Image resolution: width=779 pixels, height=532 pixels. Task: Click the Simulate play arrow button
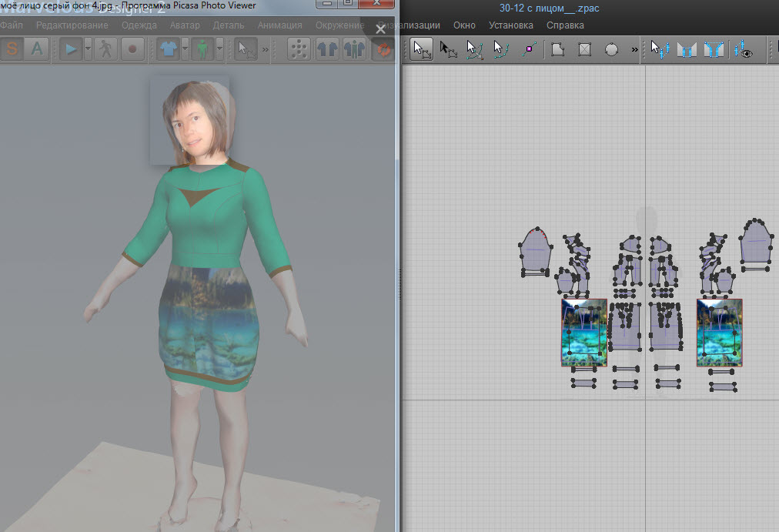(x=71, y=49)
